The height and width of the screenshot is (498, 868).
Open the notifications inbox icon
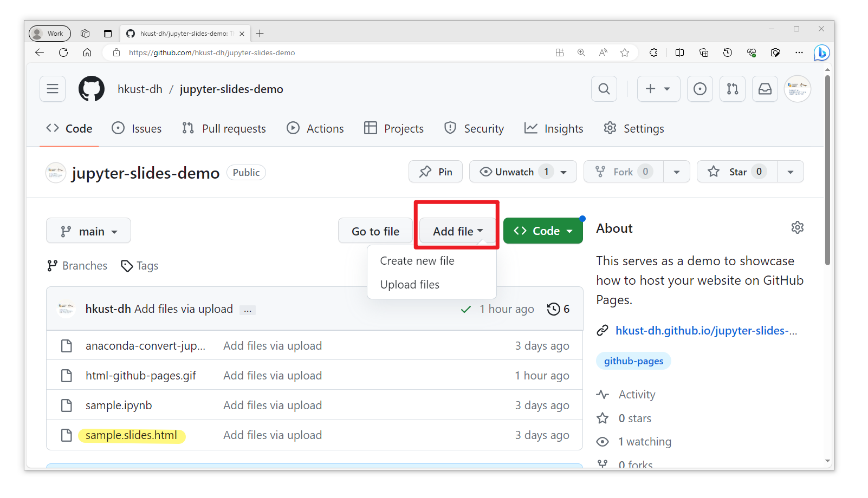765,89
